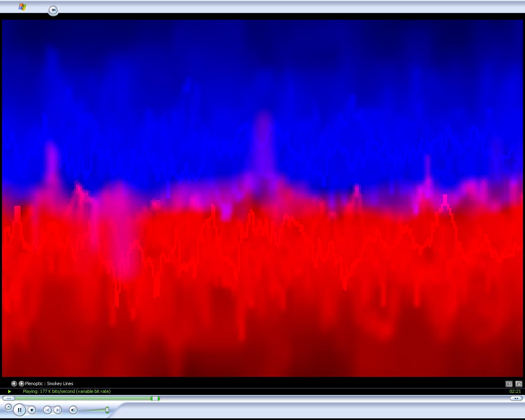The width and height of the screenshot is (525, 420).
Task: Stop playback using the stop icon
Action: click(32, 410)
